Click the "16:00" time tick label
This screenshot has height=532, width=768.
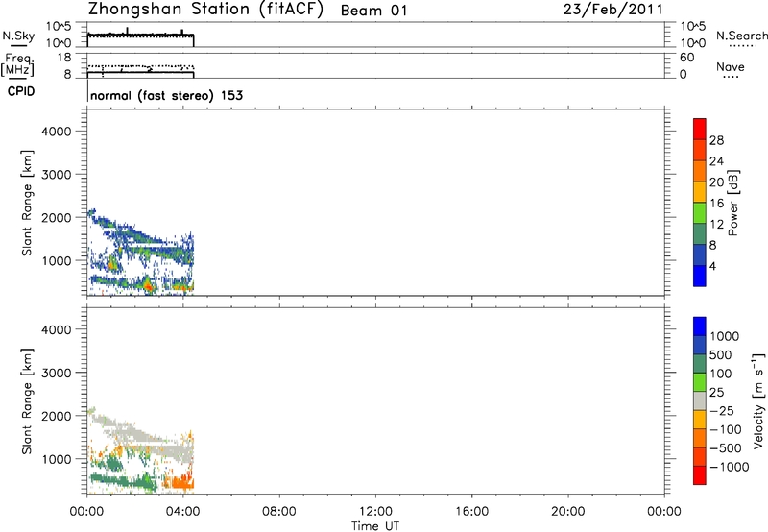coord(471,512)
